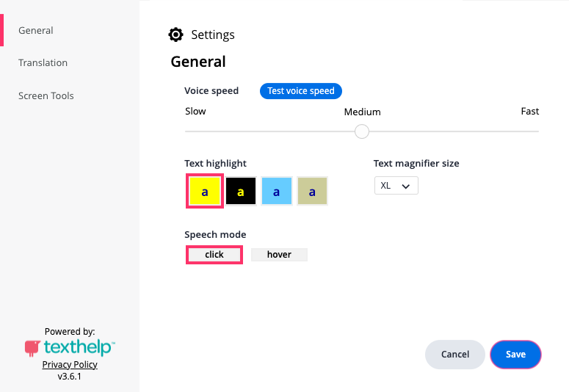Click the Texthelp logo
The height and width of the screenshot is (392, 569).
70,346
